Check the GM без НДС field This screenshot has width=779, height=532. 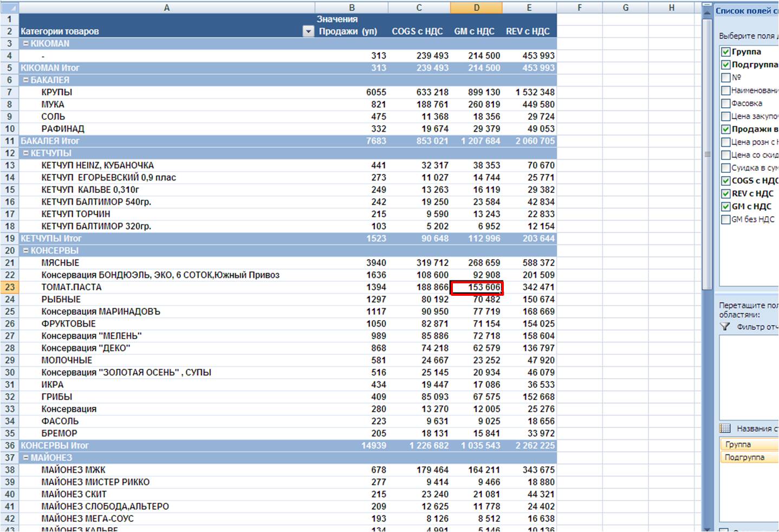pos(726,219)
